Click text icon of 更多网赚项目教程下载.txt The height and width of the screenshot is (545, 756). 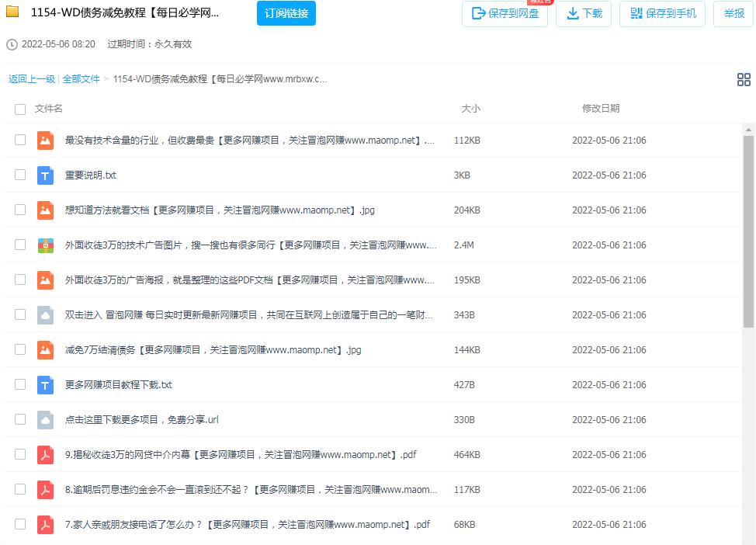point(45,385)
